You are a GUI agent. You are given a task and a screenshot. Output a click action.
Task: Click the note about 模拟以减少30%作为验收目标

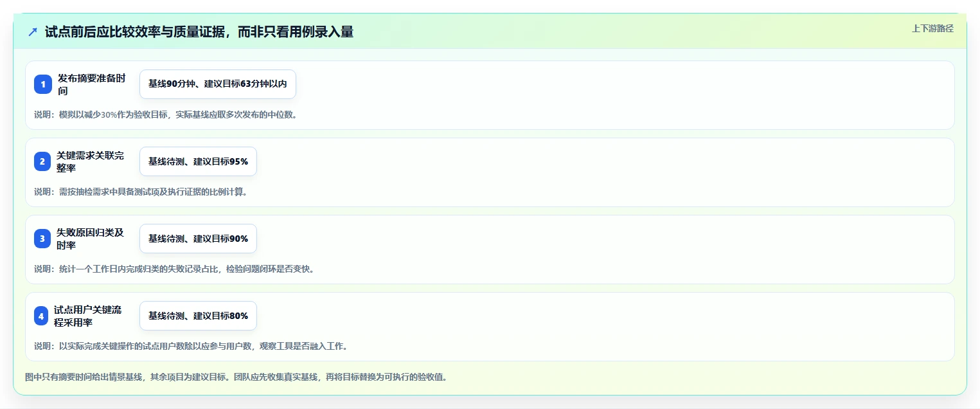click(x=166, y=114)
